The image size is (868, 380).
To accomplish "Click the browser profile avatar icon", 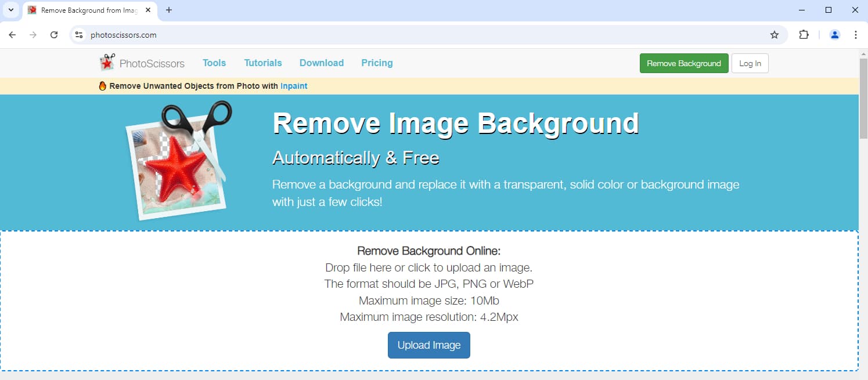I will pos(834,34).
